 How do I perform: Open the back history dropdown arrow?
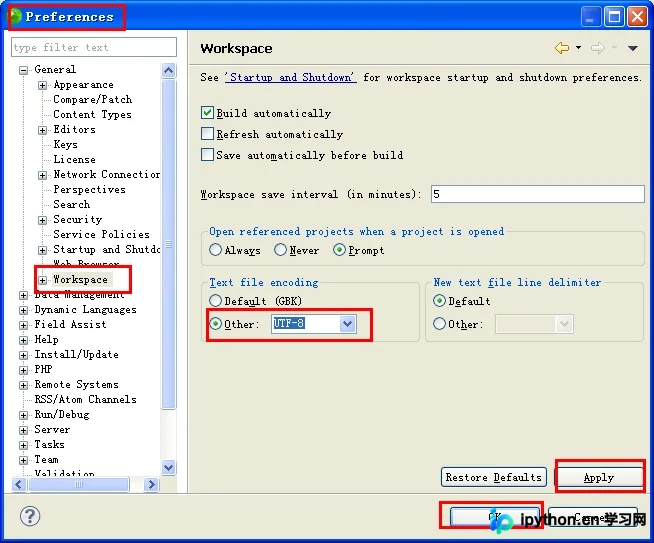click(x=578, y=48)
